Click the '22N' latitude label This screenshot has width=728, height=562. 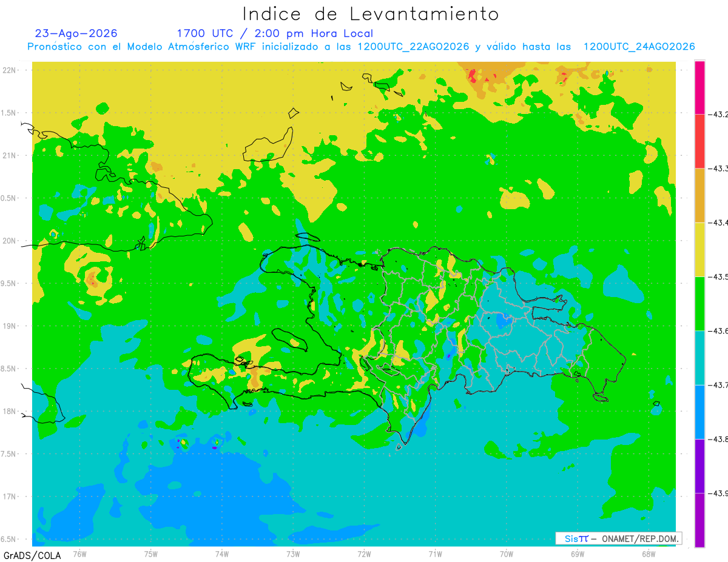pyautogui.click(x=10, y=70)
